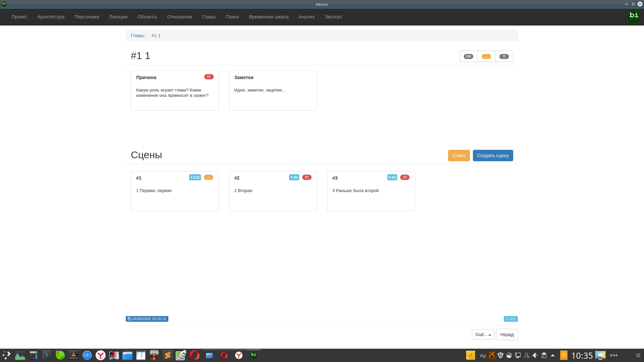The height and width of the screenshot is (362, 644).
Task: Expand hidden system tray icons arrow
Action: (x=553, y=355)
